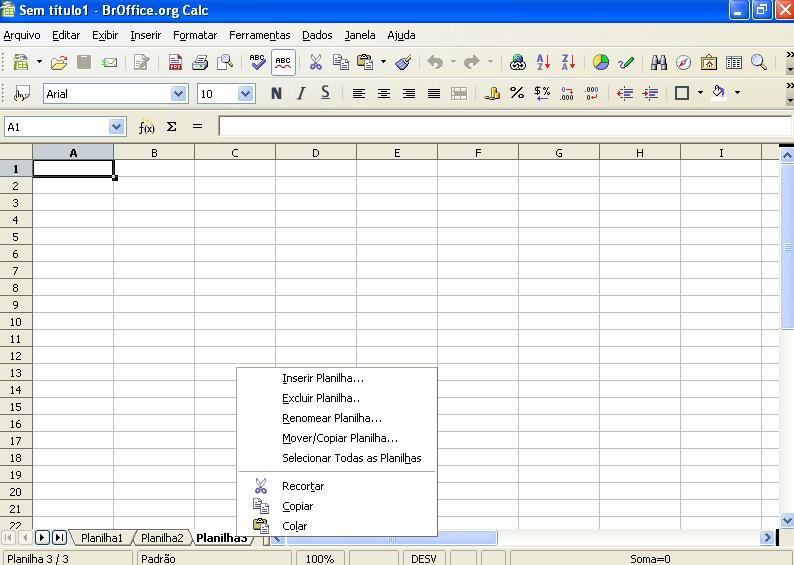
Task: Open the Formatar menu
Action: click(x=194, y=35)
